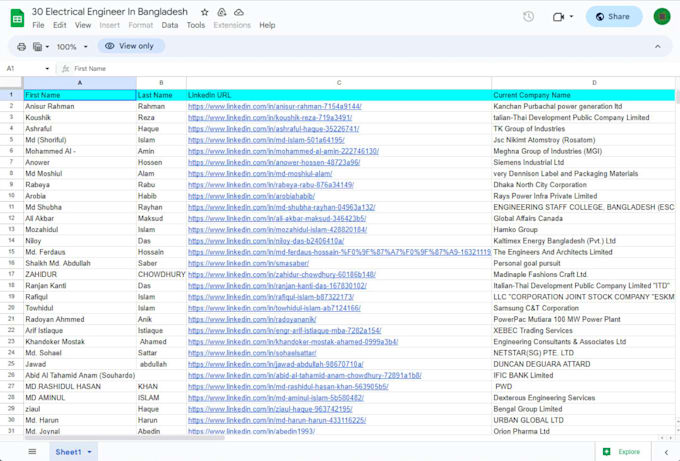The height and width of the screenshot is (461, 680).
Task: Select column A header
Action: click(80, 82)
